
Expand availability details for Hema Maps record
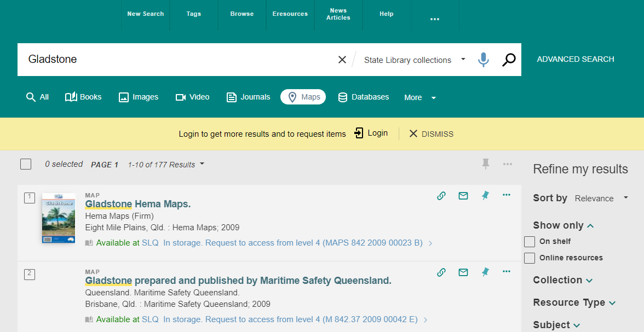430,243
